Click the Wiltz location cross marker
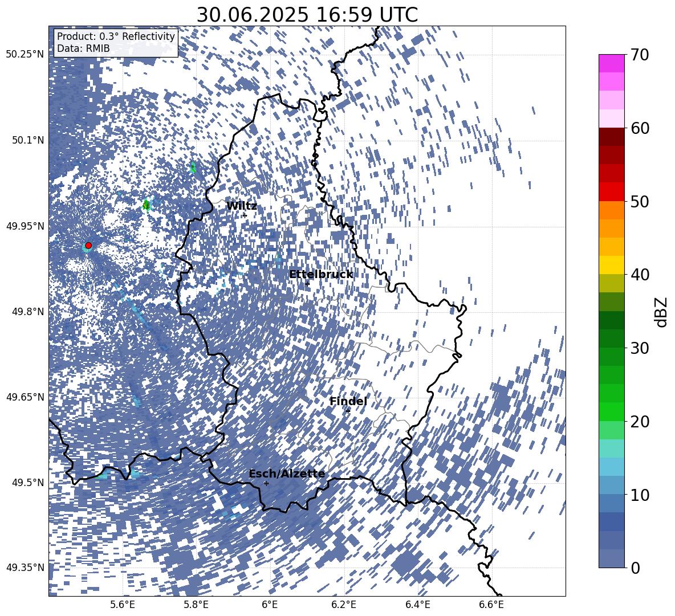675x616 pixels. 245,215
